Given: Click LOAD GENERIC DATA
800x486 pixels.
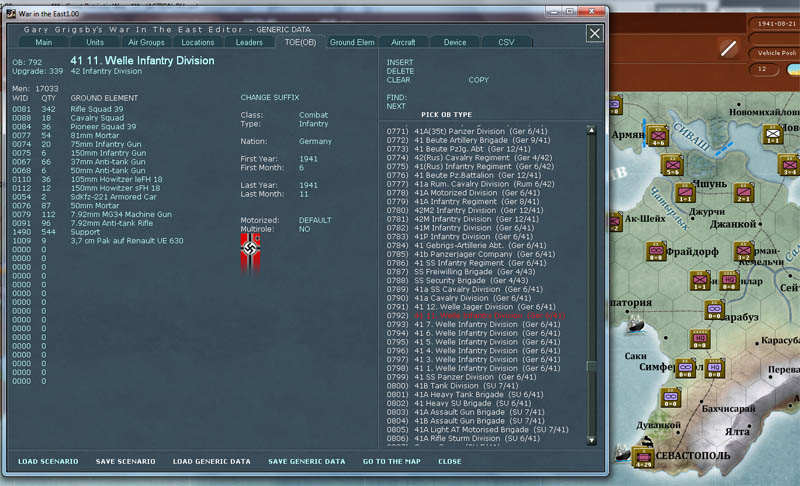Looking at the screenshot, I should [x=212, y=462].
